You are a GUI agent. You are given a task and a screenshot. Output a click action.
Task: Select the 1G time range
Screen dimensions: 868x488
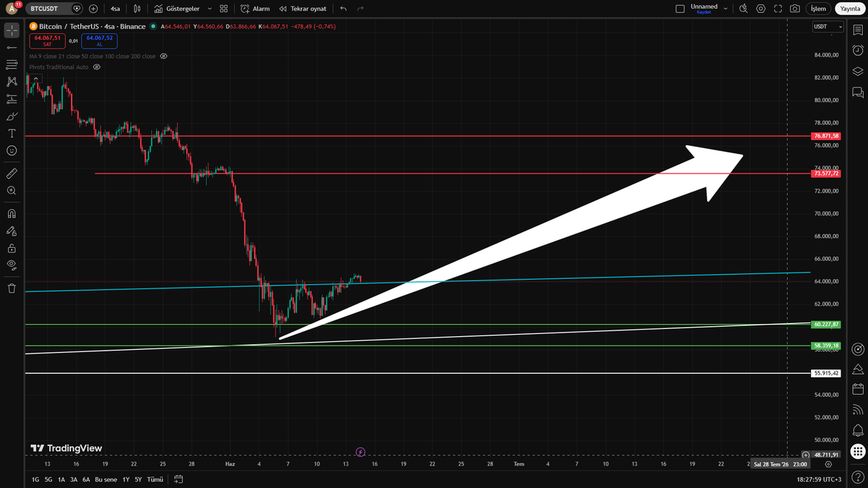click(35, 479)
